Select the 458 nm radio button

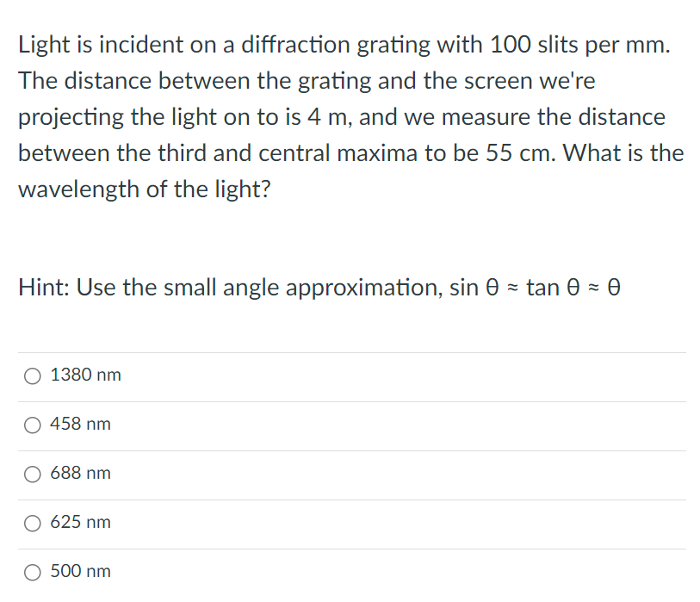32,425
